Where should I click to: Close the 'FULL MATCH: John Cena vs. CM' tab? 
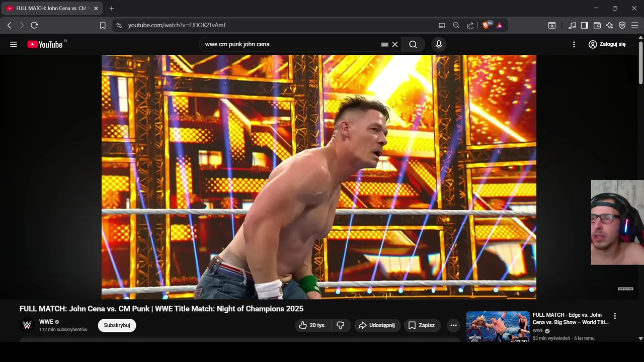(x=96, y=9)
